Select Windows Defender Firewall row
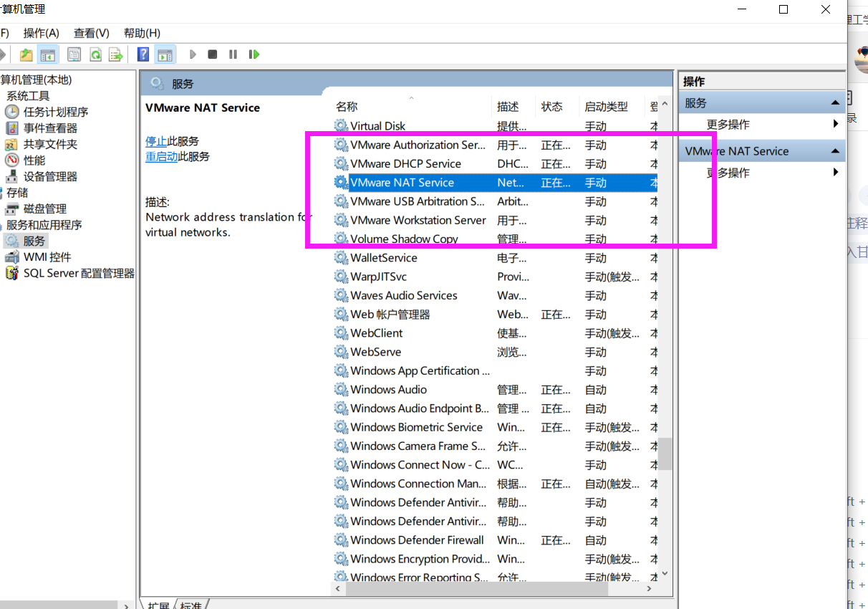868x609 pixels. coord(495,540)
